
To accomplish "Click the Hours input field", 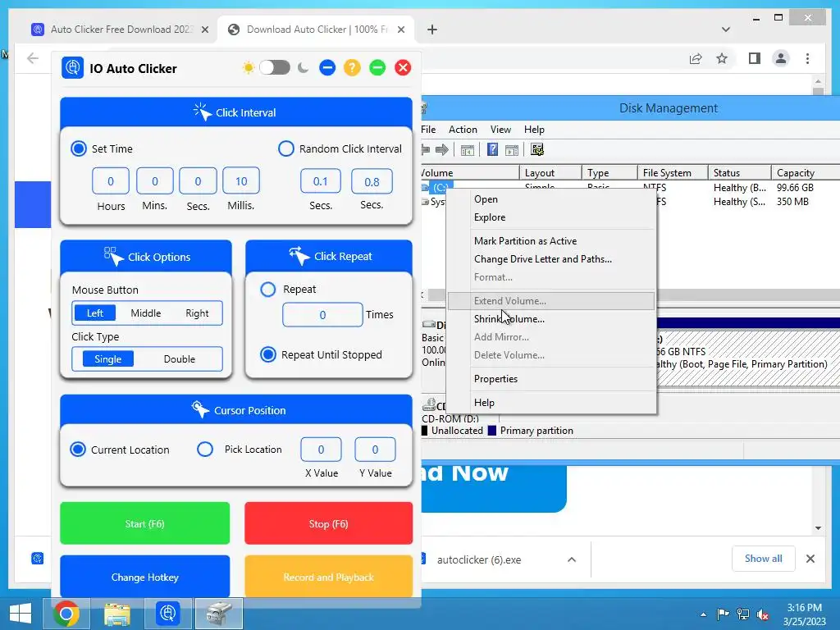I will 111,181.
